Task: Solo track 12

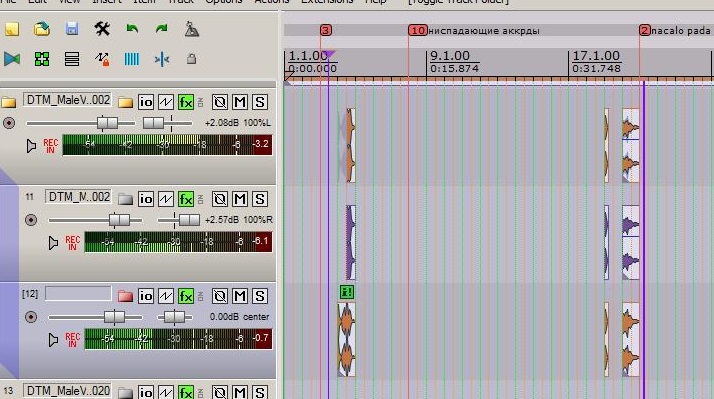Action: pyautogui.click(x=260, y=296)
